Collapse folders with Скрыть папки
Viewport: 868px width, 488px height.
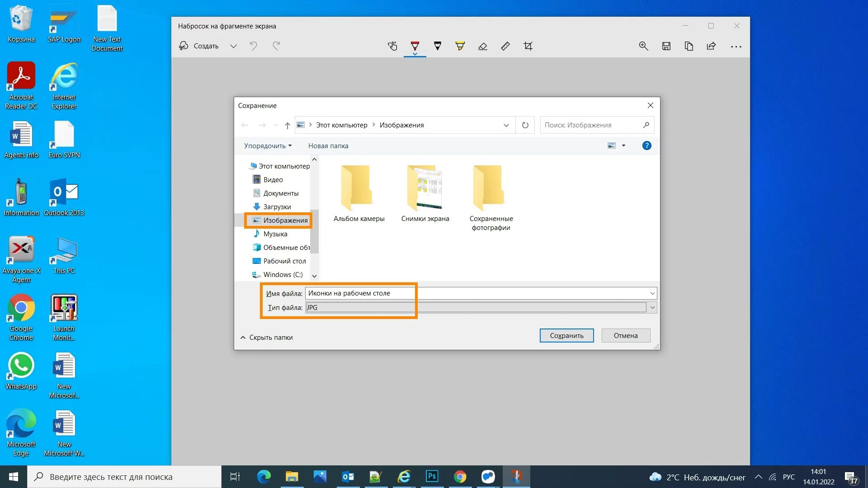click(x=266, y=337)
